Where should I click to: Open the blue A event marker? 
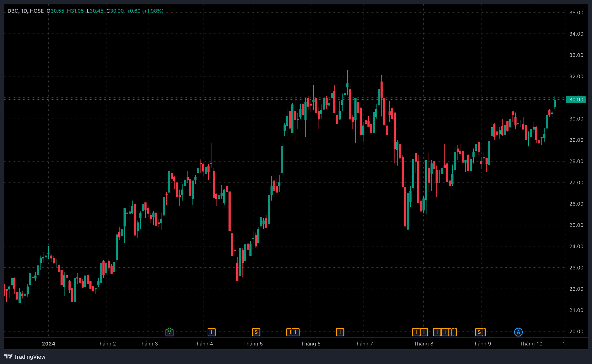pos(518,332)
